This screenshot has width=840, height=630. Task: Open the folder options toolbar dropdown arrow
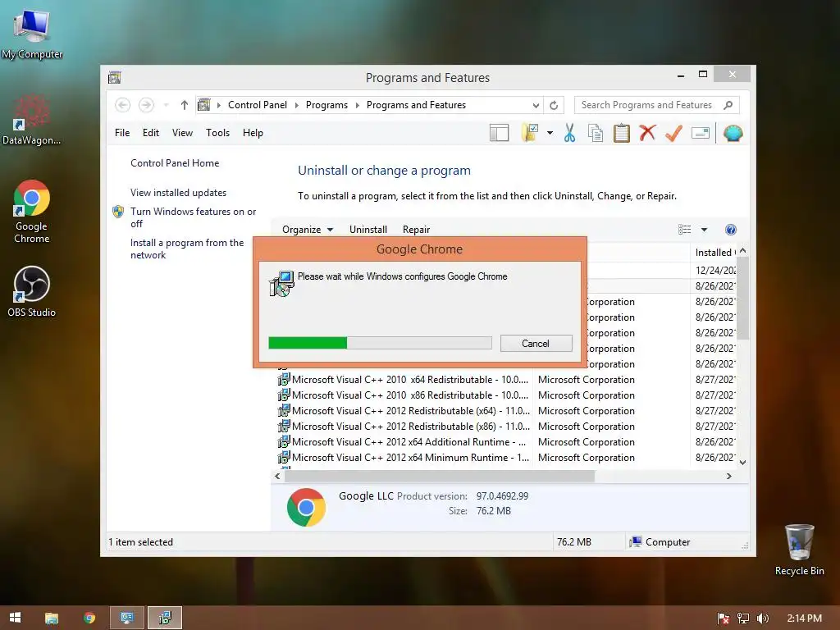(550, 133)
